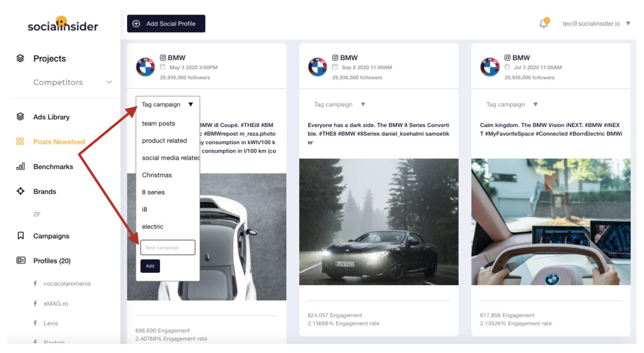Screen dimensions: 644x353
Task: Open the notifications bell
Action: (544, 23)
